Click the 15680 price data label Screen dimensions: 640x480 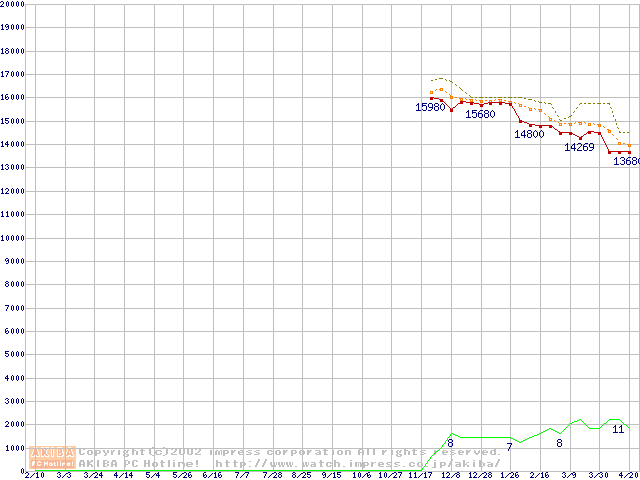(480, 114)
